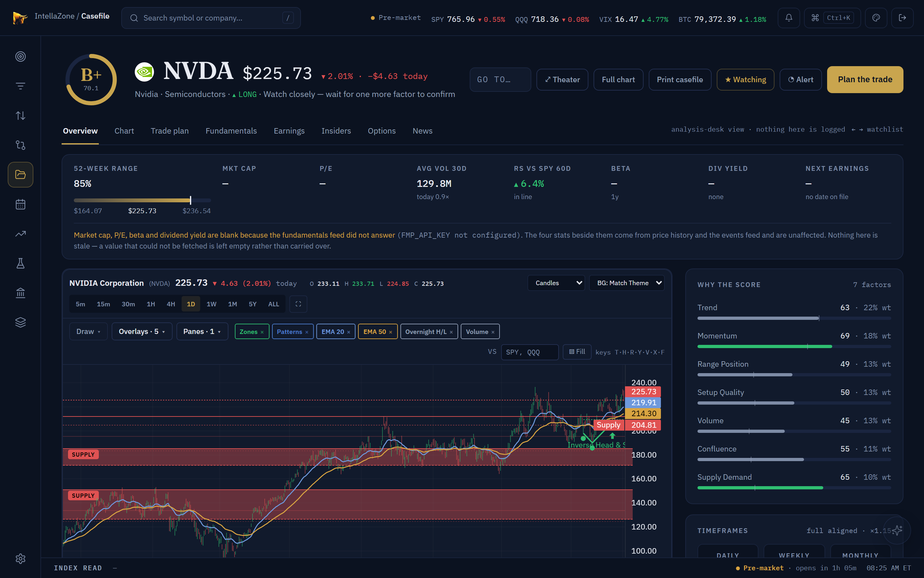Select the Overview tab
This screenshot has height=578, width=924.
click(x=80, y=131)
